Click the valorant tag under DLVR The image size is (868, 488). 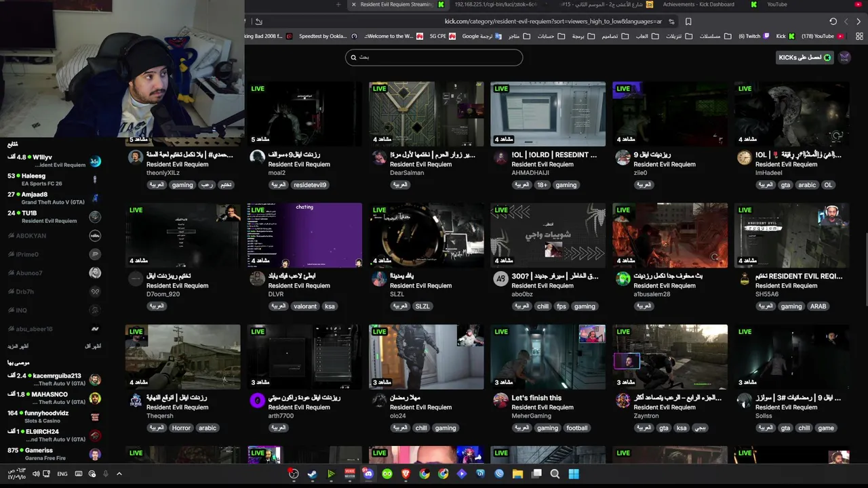coord(305,306)
